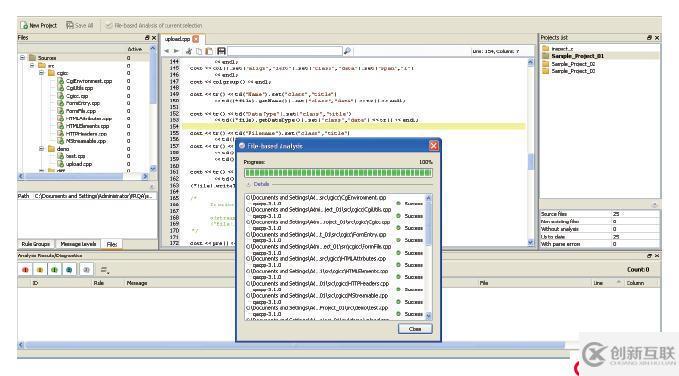
Task: Click the Paste clipboard icon in editor toolbar
Action: (x=209, y=51)
